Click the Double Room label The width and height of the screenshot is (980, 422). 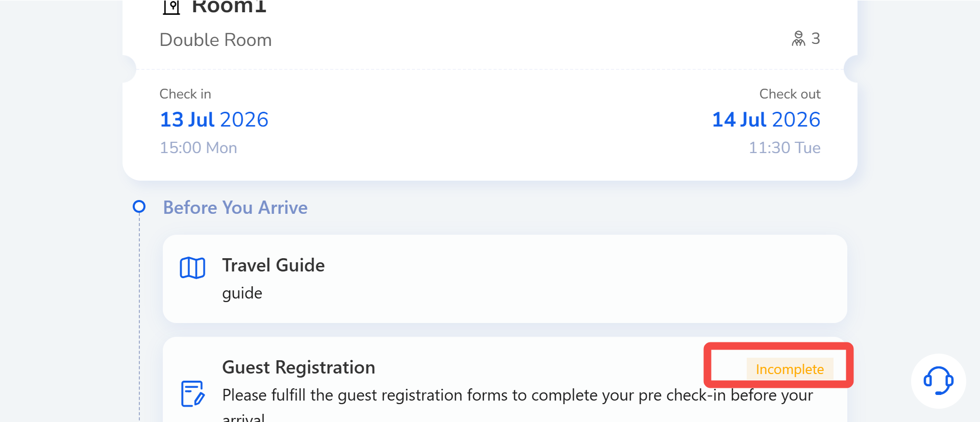[x=215, y=40]
